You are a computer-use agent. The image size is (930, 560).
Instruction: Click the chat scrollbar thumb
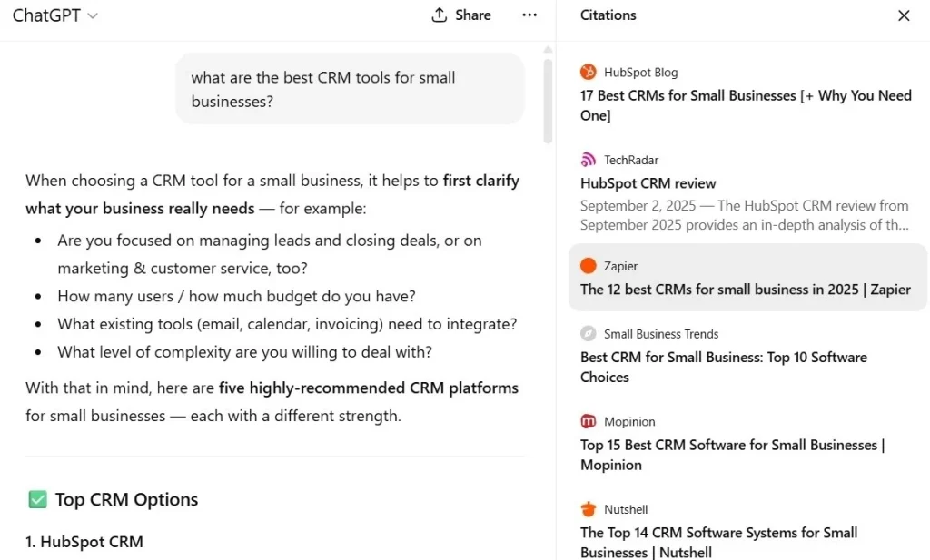pos(548,101)
